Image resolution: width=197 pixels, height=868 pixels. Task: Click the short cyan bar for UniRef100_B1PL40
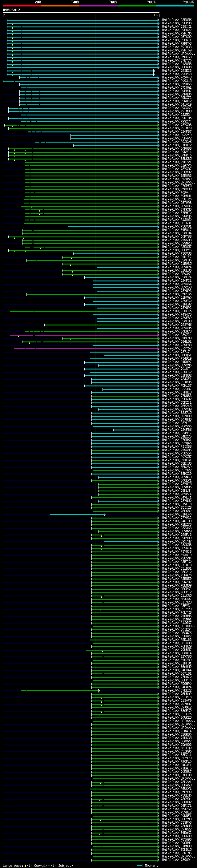(78, 515)
